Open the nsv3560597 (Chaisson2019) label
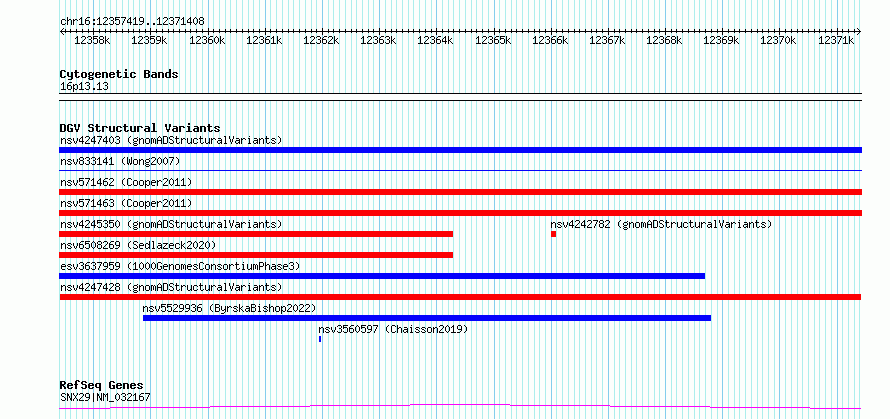 393,329
